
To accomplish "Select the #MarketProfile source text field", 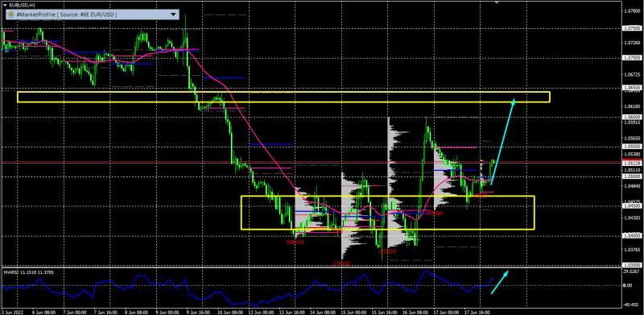I will [93, 15].
